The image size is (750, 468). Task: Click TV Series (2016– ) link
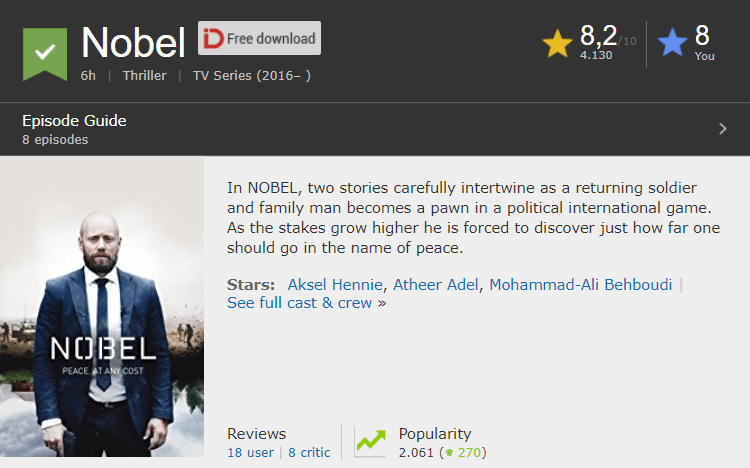pos(252,76)
